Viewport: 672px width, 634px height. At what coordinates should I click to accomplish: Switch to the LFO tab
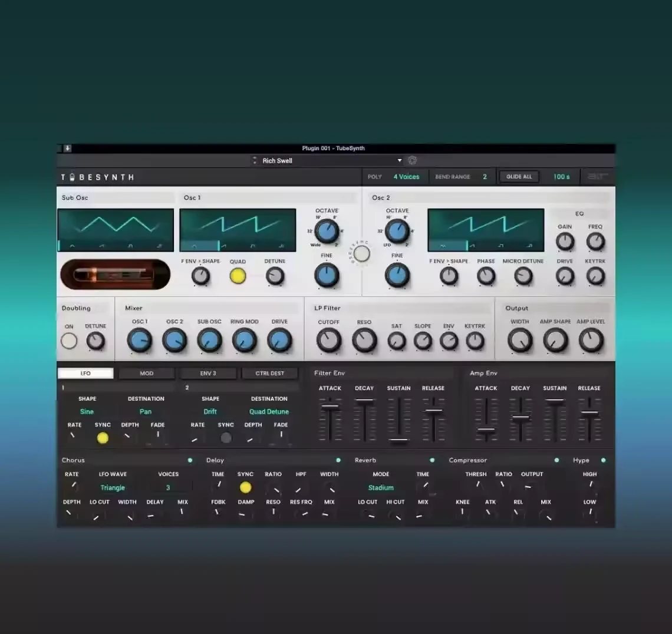coord(85,373)
